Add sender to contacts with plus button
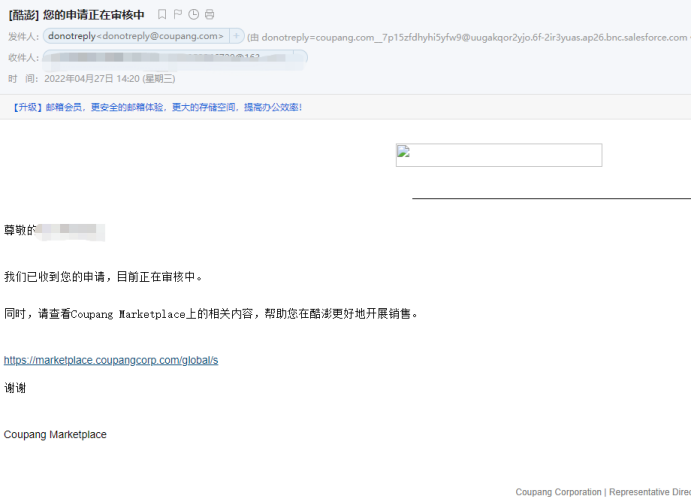 237,36
